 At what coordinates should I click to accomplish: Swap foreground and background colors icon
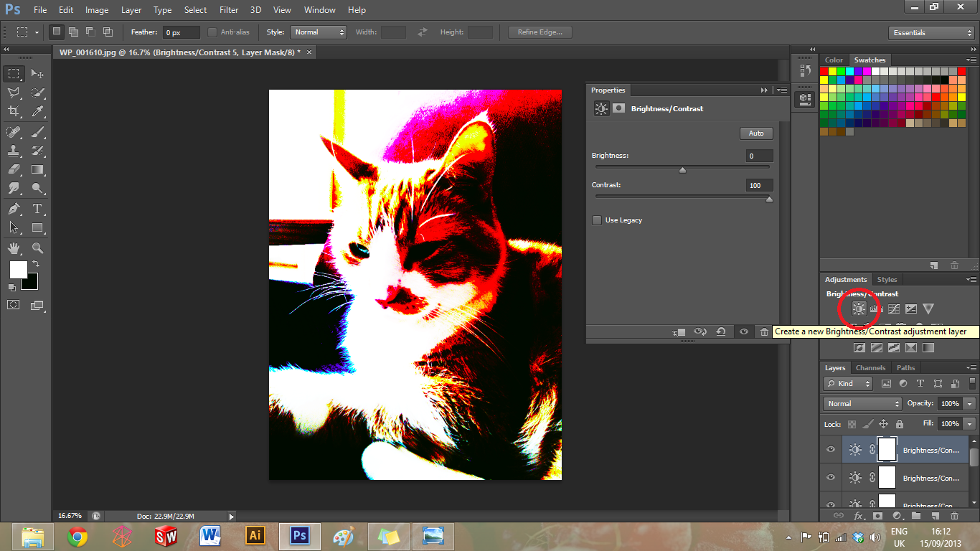coord(35,264)
